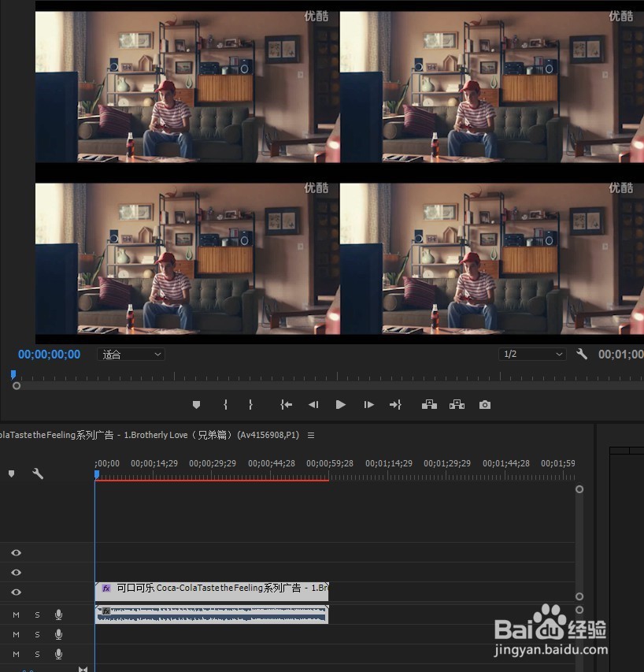Go to Out point
The height and width of the screenshot is (672, 644).
coord(395,405)
